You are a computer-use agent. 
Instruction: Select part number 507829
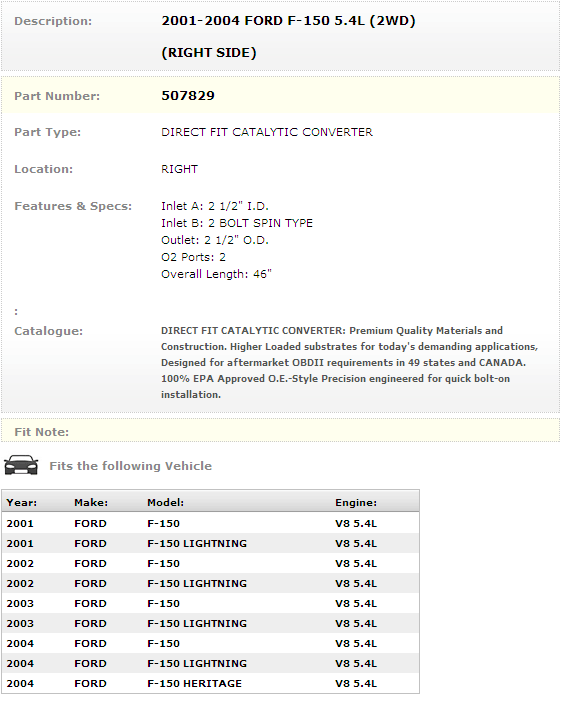click(188, 96)
